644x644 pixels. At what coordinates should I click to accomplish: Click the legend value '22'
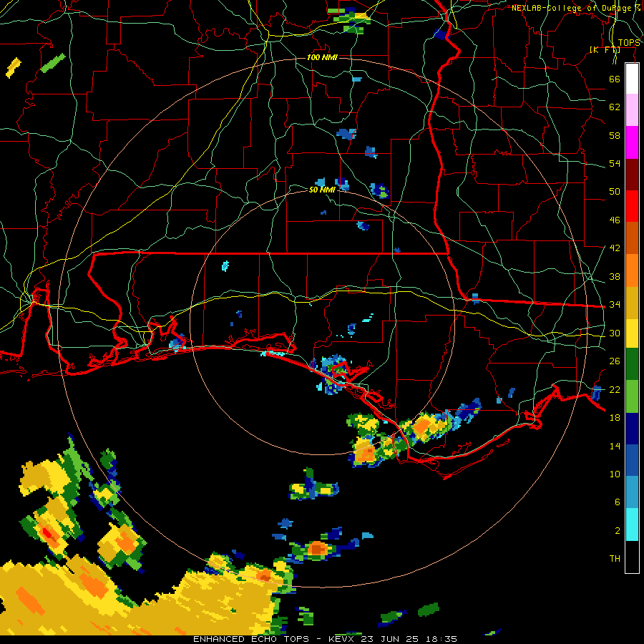615,389
